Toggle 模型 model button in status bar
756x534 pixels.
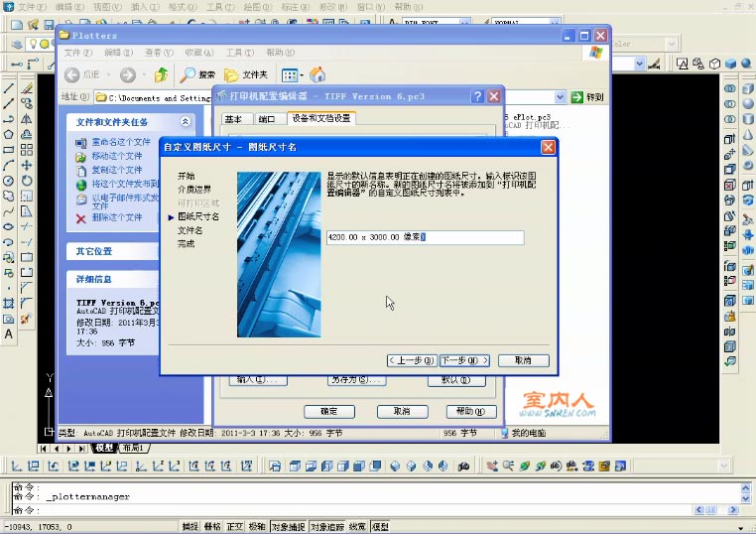pyautogui.click(x=380, y=527)
